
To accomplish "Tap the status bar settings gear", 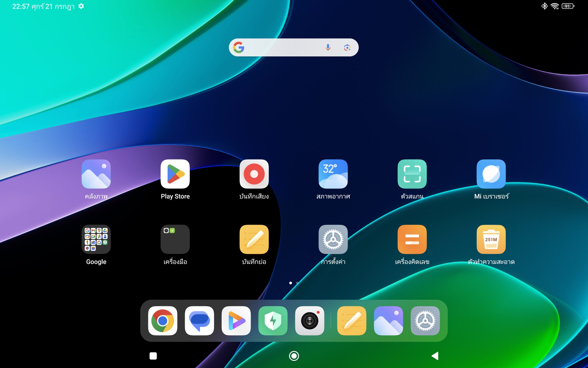I will pos(81,6).
